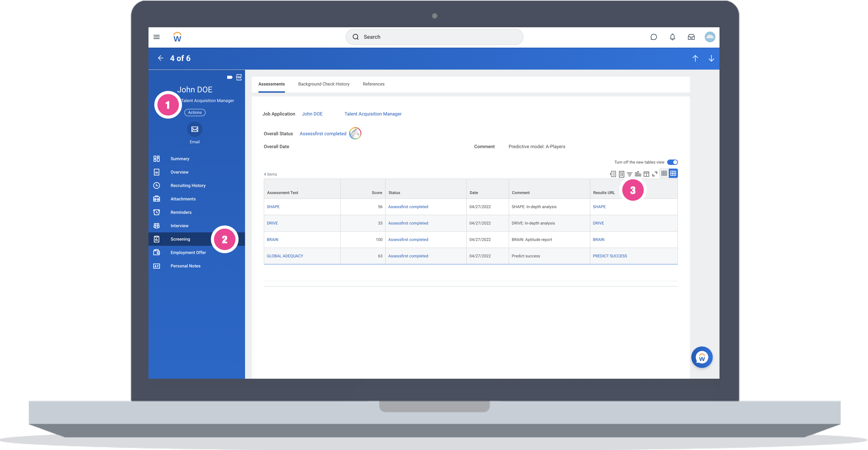Open the Actions dropdown for John DOE
868x450 pixels.
[195, 113]
